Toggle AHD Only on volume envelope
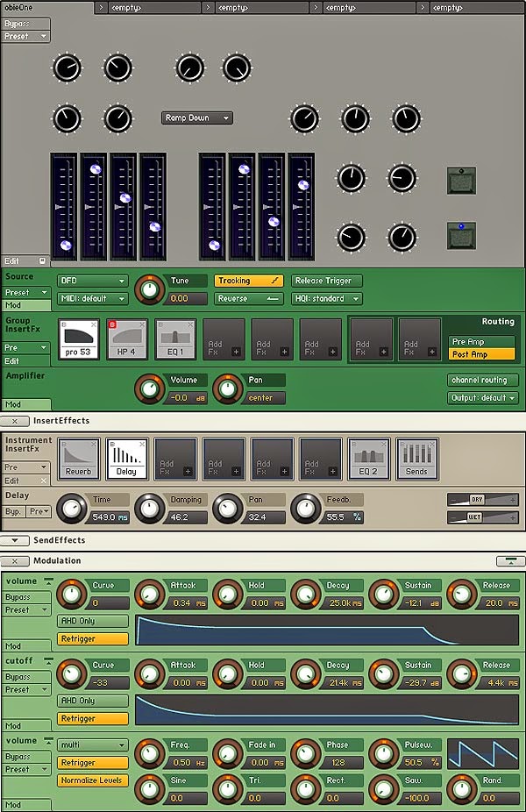Image resolution: width=526 pixels, height=812 pixels. [93, 621]
